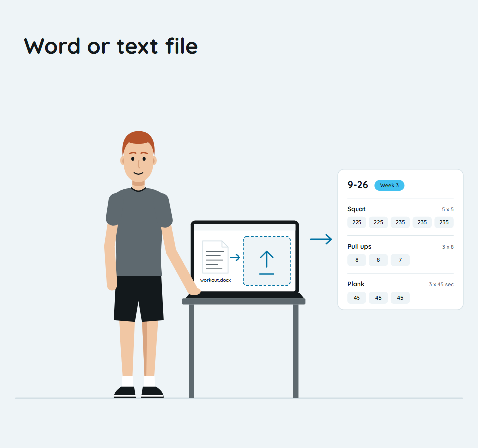Click the Pull ups exercise name
The height and width of the screenshot is (448, 478).
[x=359, y=246]
